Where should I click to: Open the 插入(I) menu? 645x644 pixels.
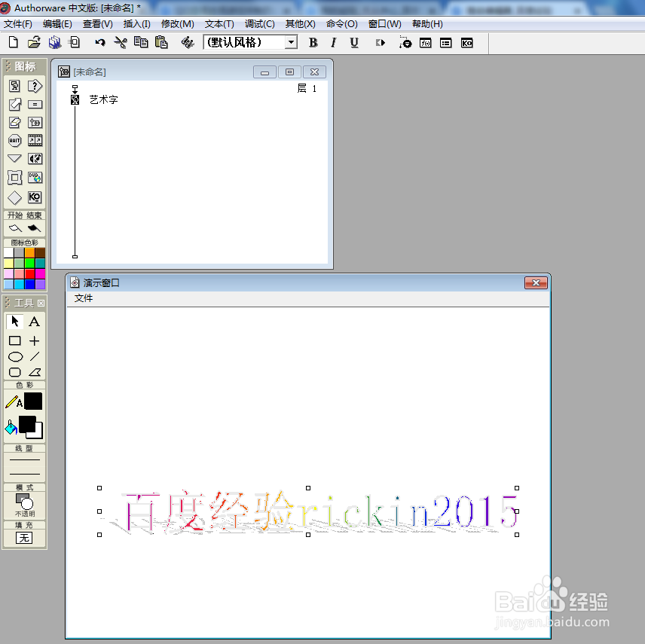point(136,24)
